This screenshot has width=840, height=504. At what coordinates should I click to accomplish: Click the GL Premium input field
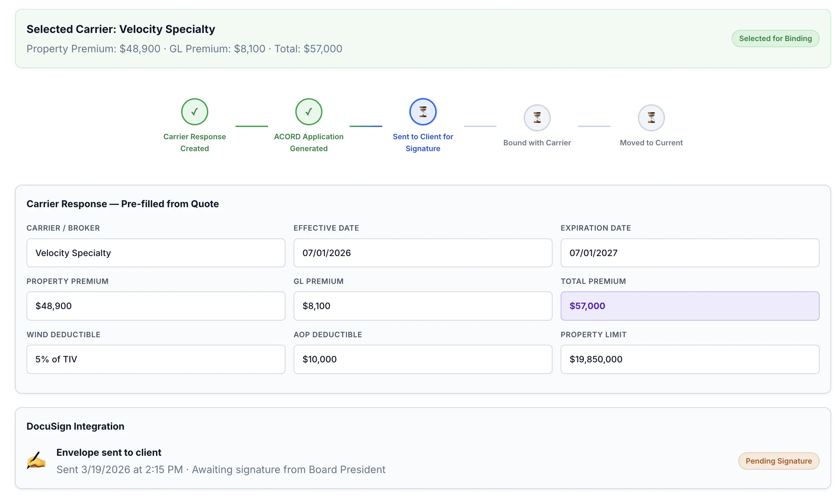click(x=423, y=306)
